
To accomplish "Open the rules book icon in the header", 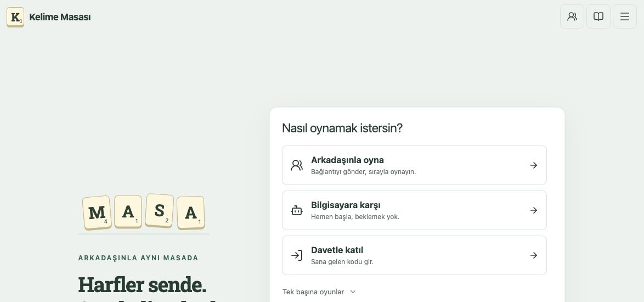I will click(598, 16).
